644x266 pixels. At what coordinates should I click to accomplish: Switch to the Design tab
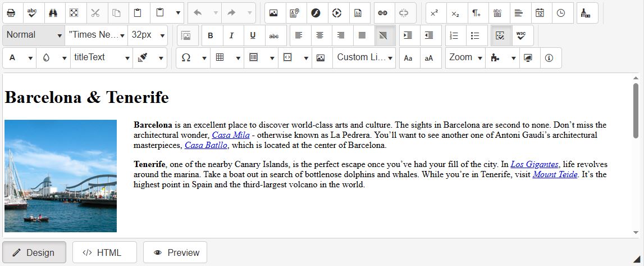(34, 253)
